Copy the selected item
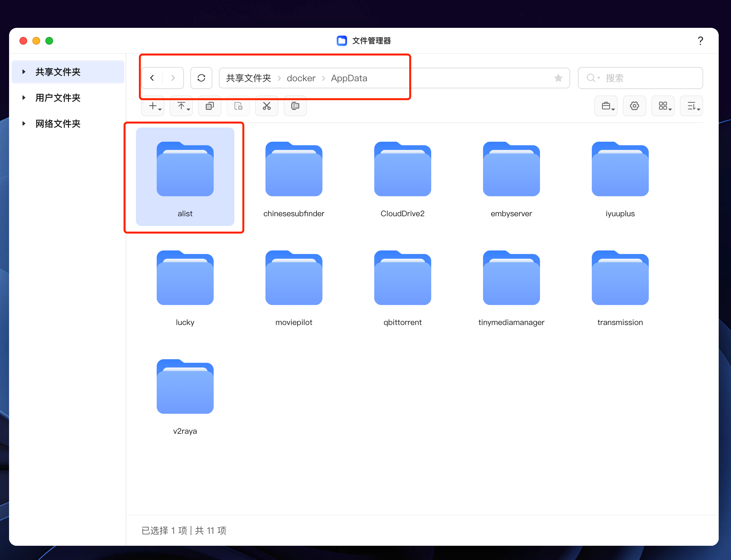 click(210, 106)
